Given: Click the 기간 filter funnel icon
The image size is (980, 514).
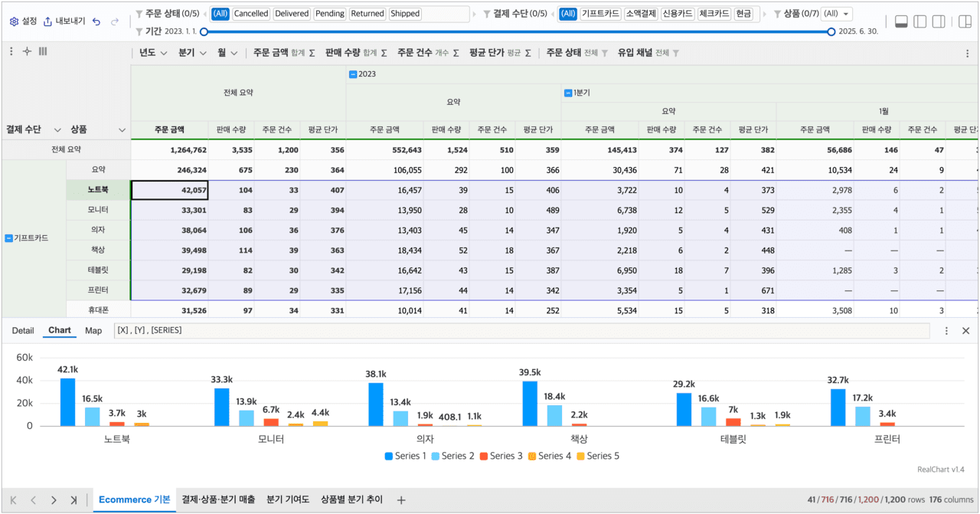Looking at the screenshot, I should point(139,31).
